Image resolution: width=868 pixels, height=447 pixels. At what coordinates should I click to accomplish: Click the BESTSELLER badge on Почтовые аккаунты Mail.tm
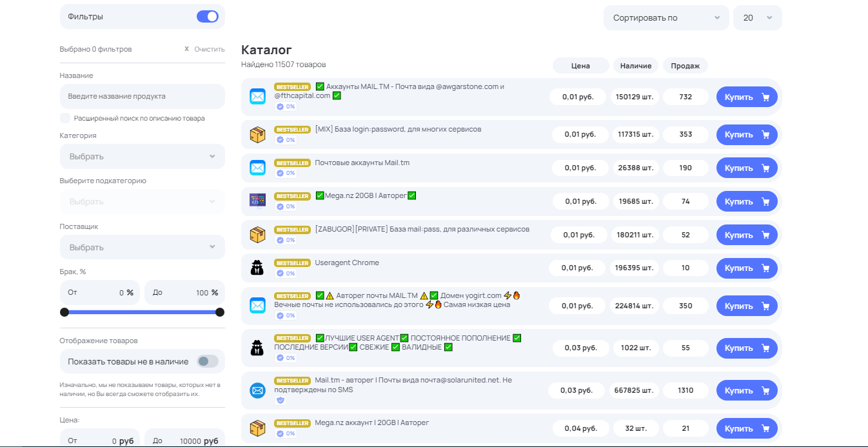[292, 163]
